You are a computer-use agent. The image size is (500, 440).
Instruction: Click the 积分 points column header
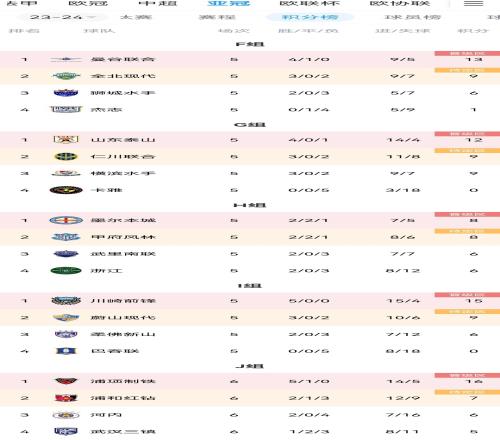[x=473, y=31]
